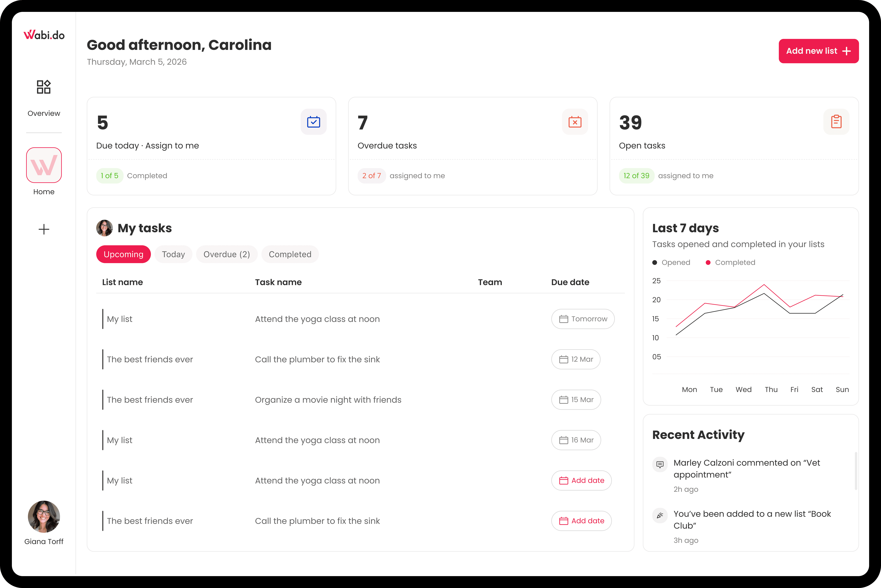881x588 pixels.
Task: Click the overdue calendar-x icon
Action: coord(575,122)
